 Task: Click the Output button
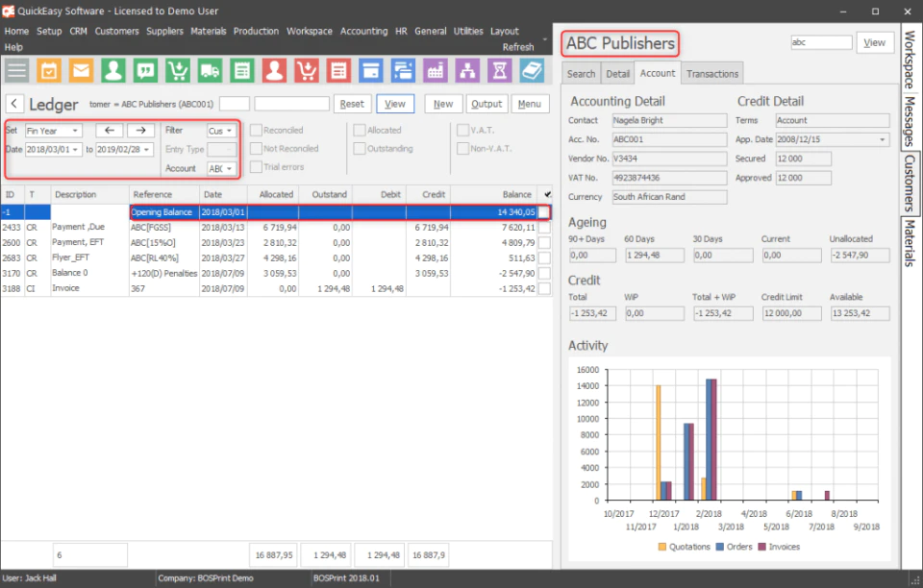(486, 104)
